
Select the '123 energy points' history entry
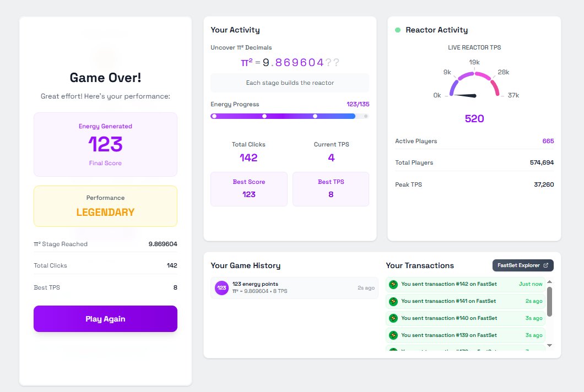(x=294, y=288)
